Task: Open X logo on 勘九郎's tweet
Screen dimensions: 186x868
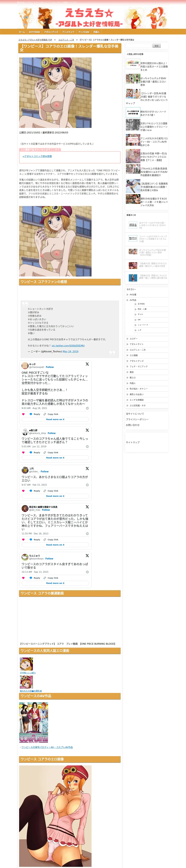Action: [87, 430]
